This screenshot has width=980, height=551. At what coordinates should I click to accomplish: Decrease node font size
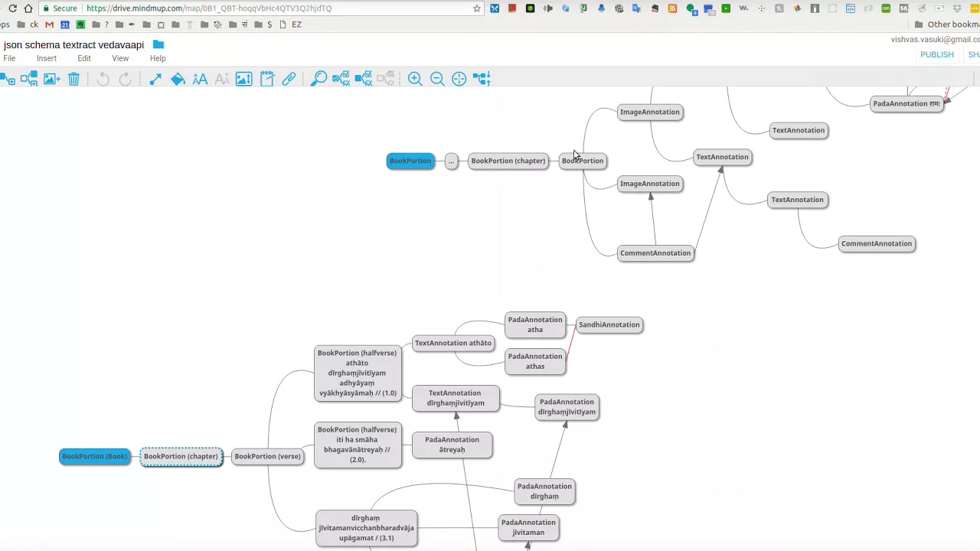(222, 79)
